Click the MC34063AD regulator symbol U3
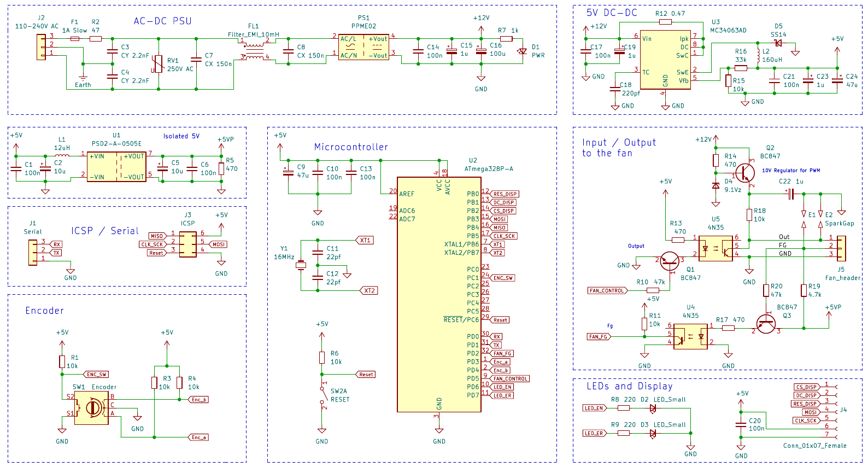The height and width of the screenshot is (467, 868). point(665,60)
